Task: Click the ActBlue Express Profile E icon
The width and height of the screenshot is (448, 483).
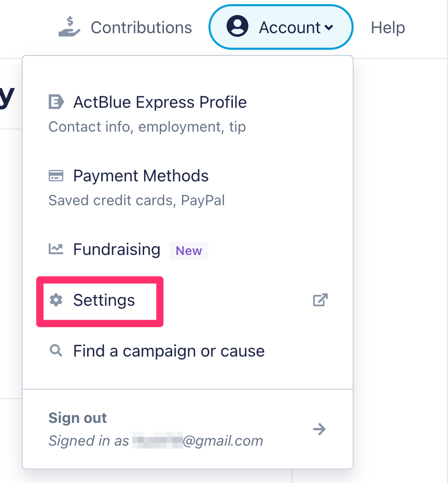Action: (x=56, y=102)
